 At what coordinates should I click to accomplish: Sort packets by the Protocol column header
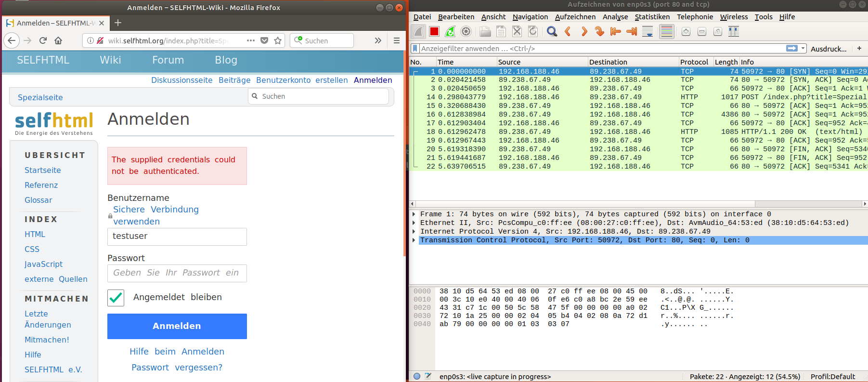click(x=695, y=62)
